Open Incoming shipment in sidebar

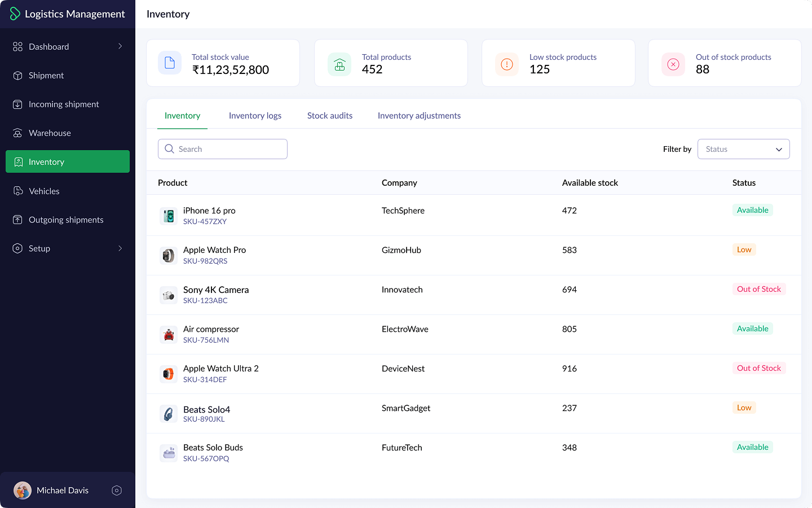point(68,104)
